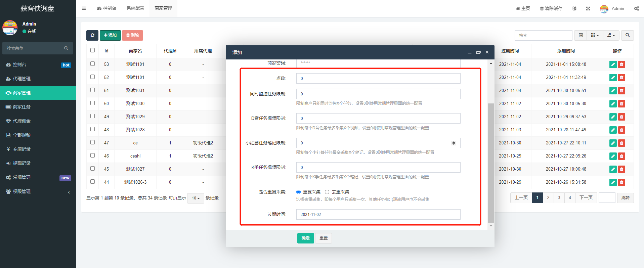
Task: Click the 过期时间 date input field
Action: click(x=378, y=215)
